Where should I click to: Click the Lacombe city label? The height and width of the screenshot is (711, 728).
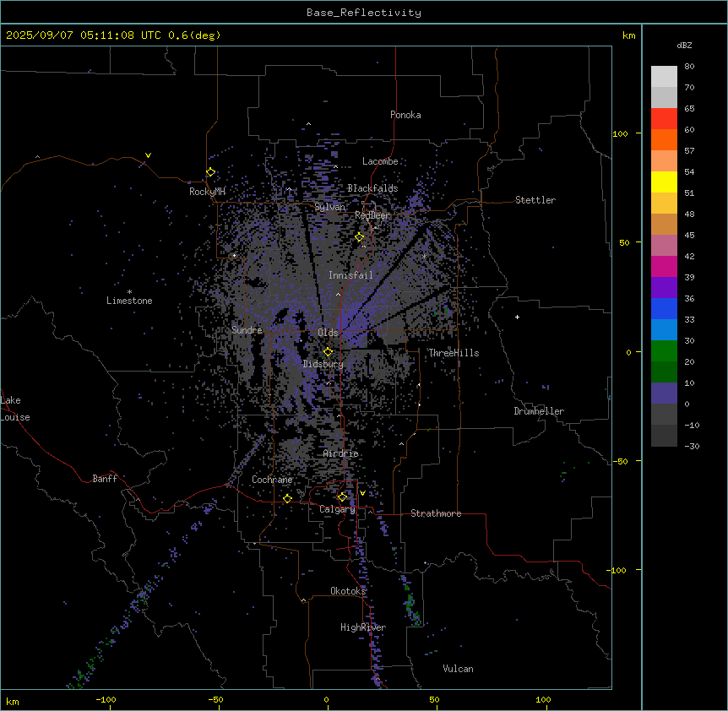point(380,161)
